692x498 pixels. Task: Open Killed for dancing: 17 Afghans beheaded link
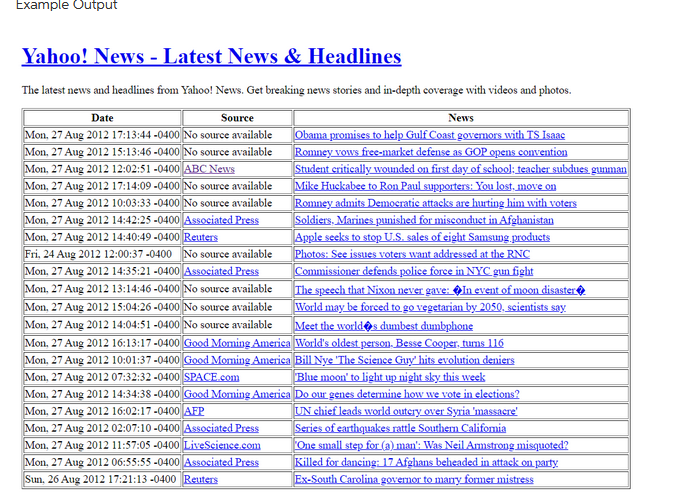(x=426, y=462)
